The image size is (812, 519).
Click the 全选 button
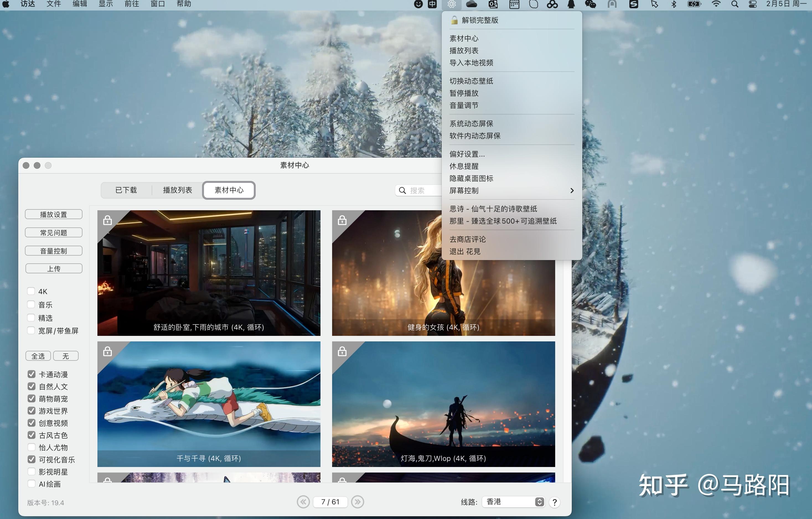click(x=38, y=355)
